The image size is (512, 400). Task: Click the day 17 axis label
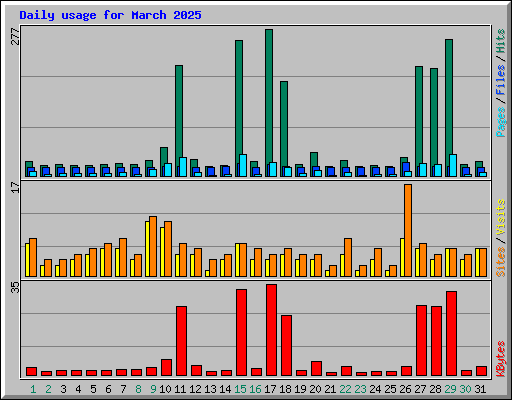pos(270,389)
